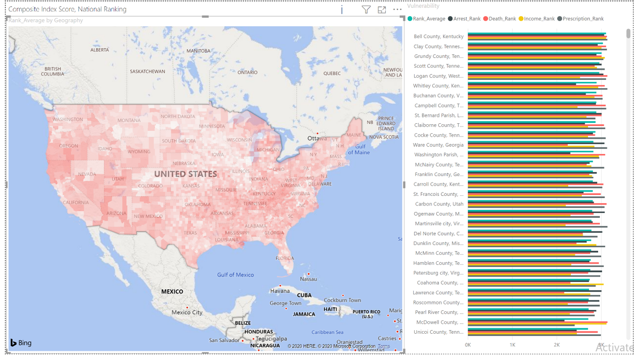Select Hamblen County label

[438, 263]
